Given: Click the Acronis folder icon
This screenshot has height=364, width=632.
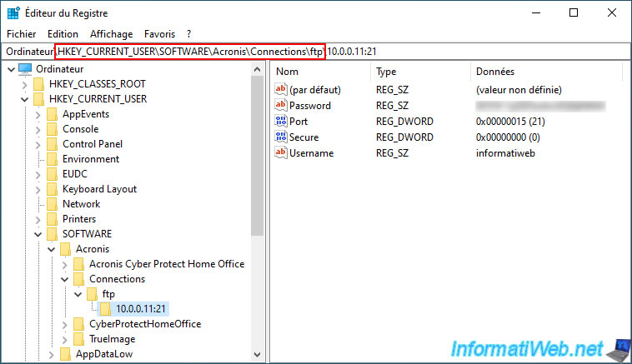Looking at the screenshot, I should coord(65,249).
